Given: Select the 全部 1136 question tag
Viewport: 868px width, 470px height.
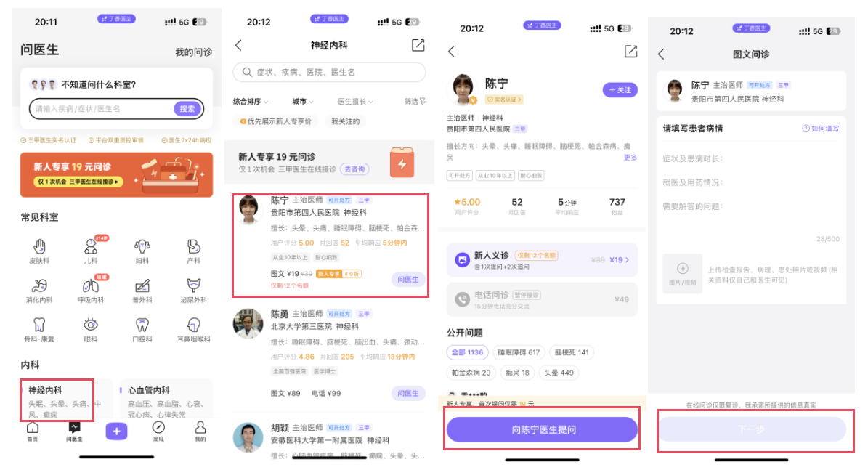Looking at the screenshot, I should click(467, 352).
